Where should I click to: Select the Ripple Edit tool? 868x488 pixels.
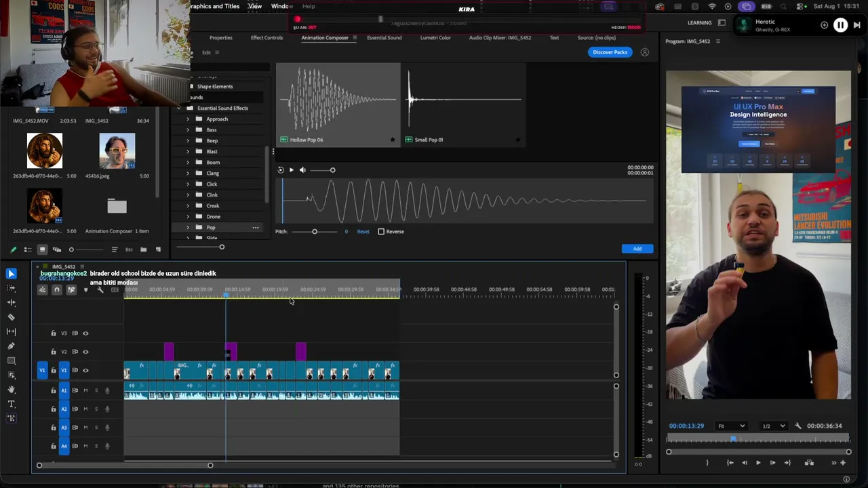(12, 302)
